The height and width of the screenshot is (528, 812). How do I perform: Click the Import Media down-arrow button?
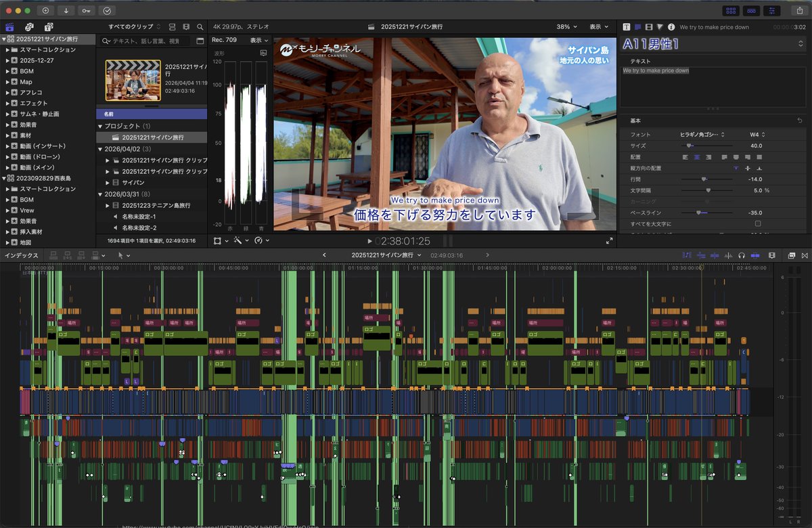pyautogui.click(x=66, y=10)
